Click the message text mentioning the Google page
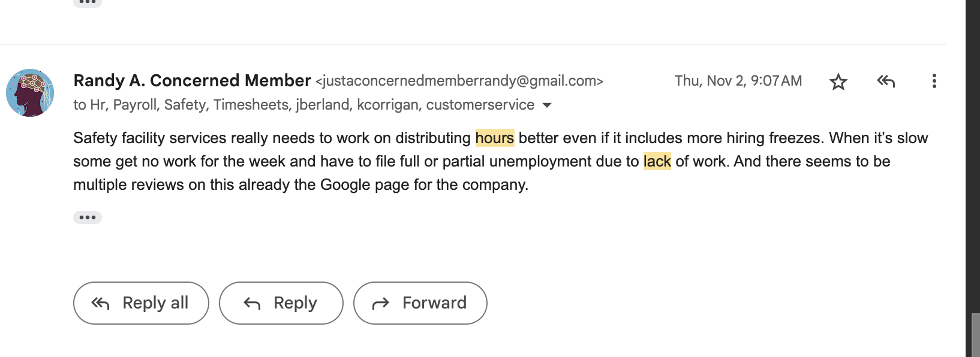 [x=300, y=184]
